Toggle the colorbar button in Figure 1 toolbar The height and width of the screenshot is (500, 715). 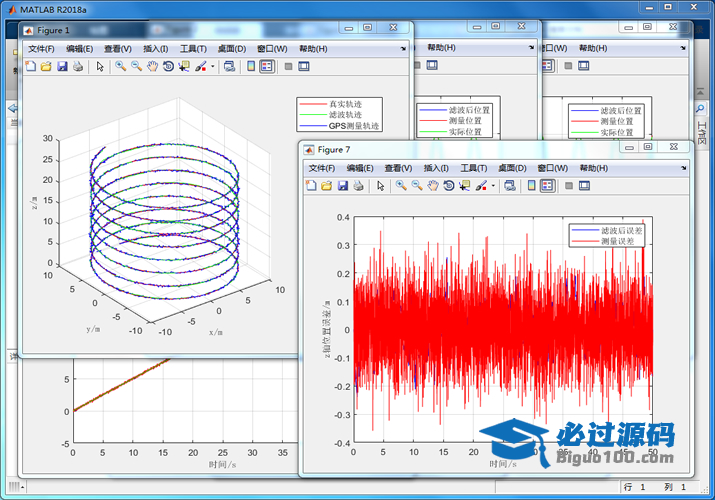tap(250, 67)
